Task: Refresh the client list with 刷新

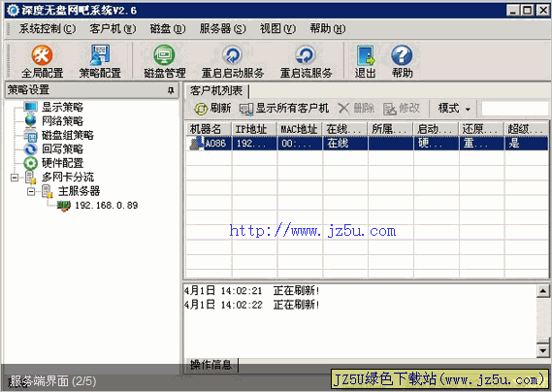Action: click(x=212, y=108)
